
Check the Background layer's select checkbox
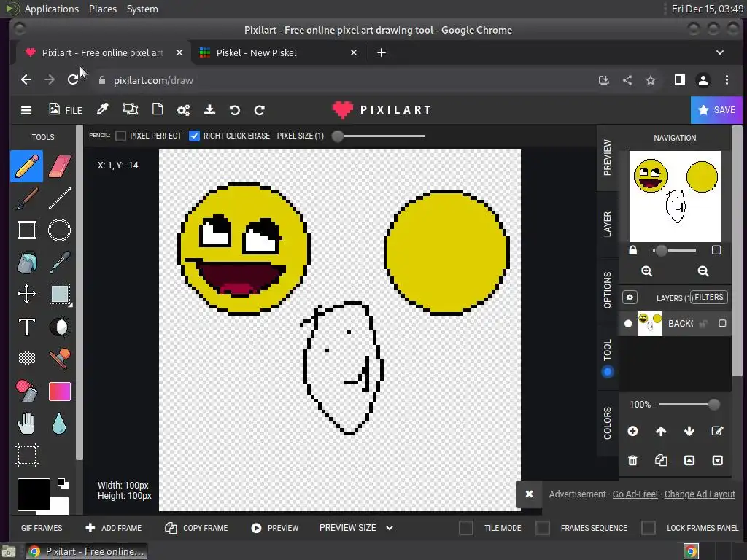tap(722, 323)
